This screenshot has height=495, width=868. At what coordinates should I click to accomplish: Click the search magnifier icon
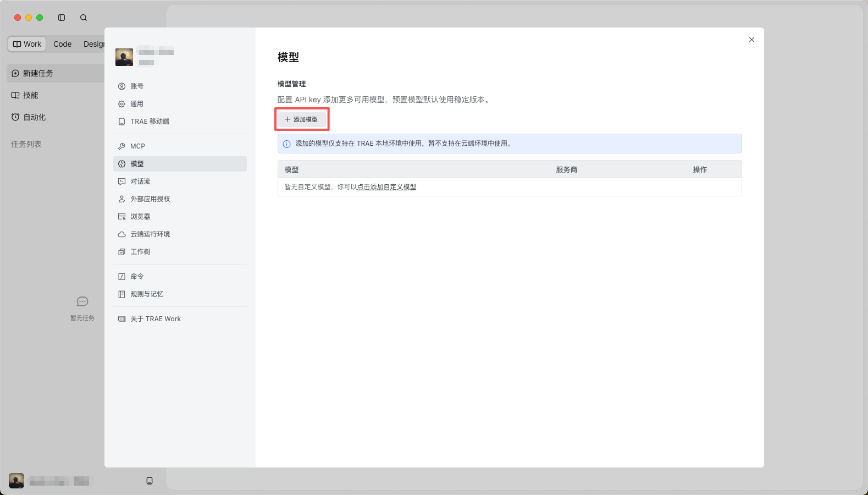(84, 18)
